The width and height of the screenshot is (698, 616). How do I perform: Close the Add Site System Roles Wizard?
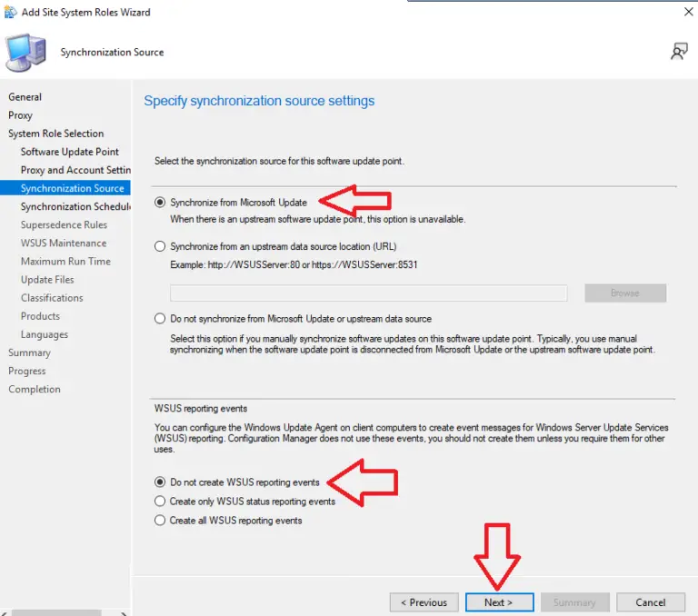tap(688, 13)
